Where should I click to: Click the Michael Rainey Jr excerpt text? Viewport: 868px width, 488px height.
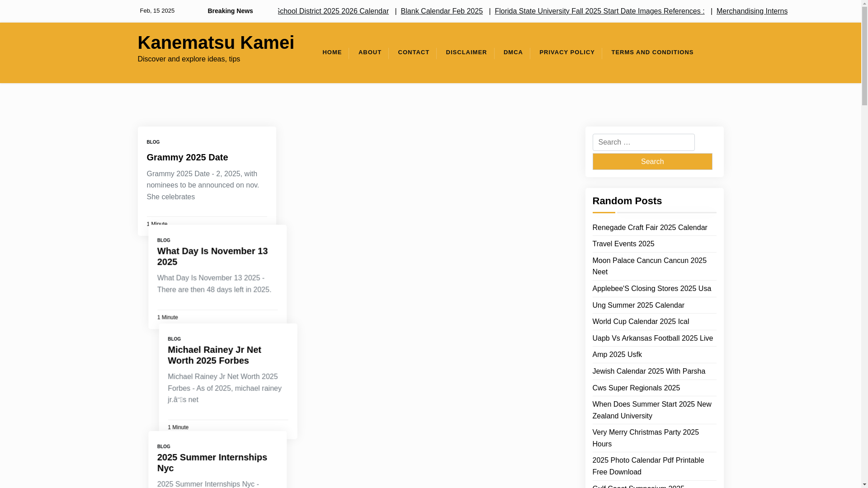pos(224,388)
